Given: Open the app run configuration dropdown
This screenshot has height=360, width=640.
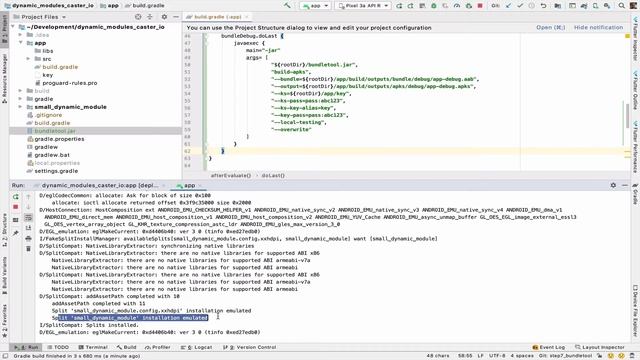Looking at the screenshot, I should (x=315, y=6).
